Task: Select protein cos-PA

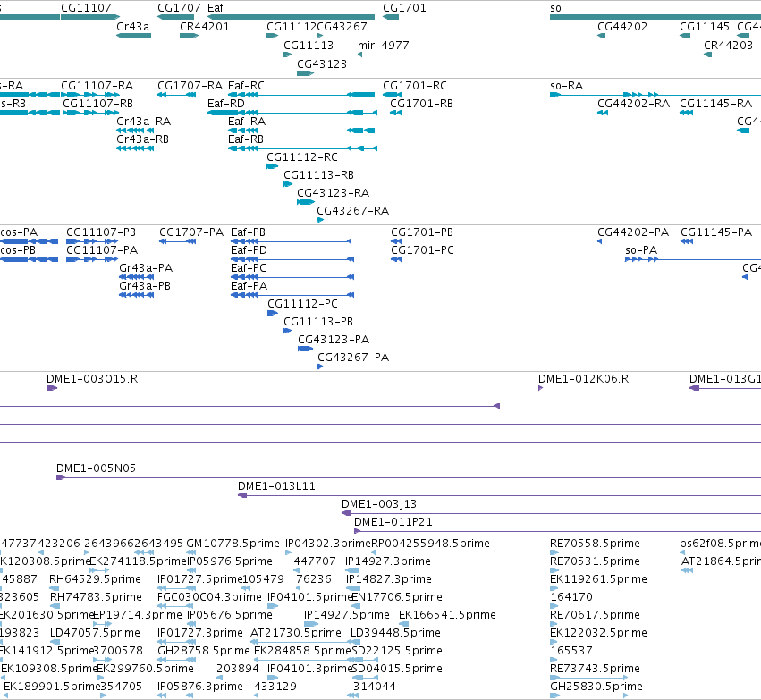Action: tap(19, 232)
